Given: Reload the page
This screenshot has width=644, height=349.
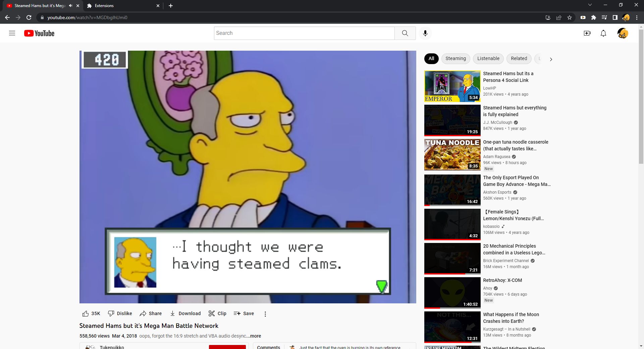Looking at the screenshot, I should (x=29, y=17).
